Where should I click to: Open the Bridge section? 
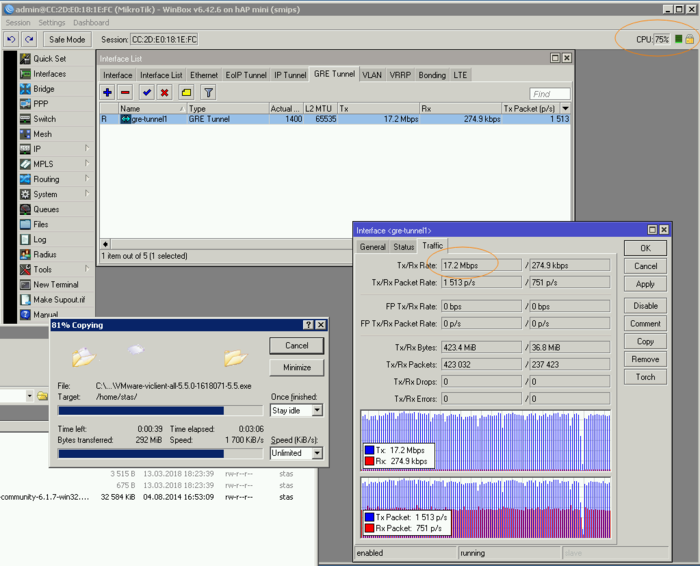(43, 89)
